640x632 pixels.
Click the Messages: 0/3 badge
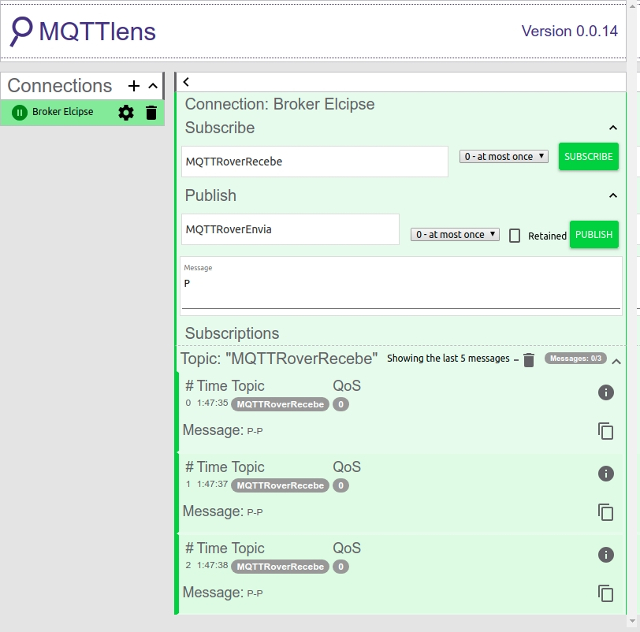pyautogui.click(x=576, y=358)
